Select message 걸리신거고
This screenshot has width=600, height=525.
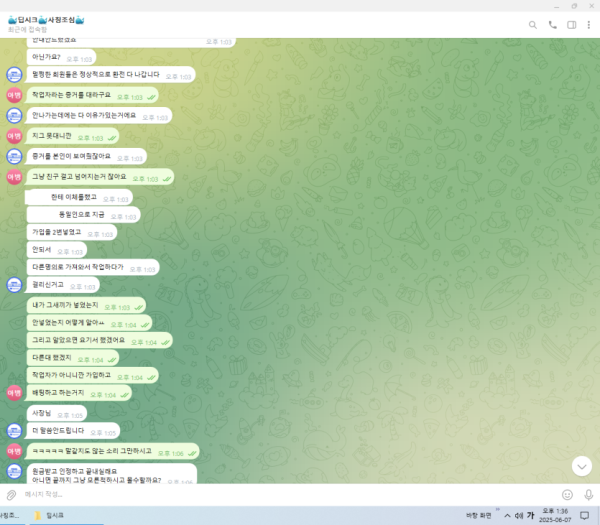pyautogui.click(x=62, y=285)
